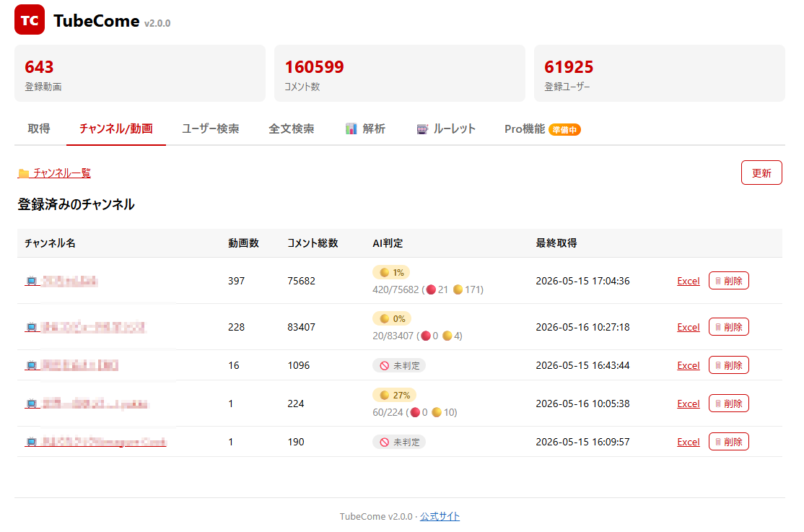This screenshot has height=532, width=804.
Task: Click the 27% AI判定 badge
Action: tap(394, 395)
